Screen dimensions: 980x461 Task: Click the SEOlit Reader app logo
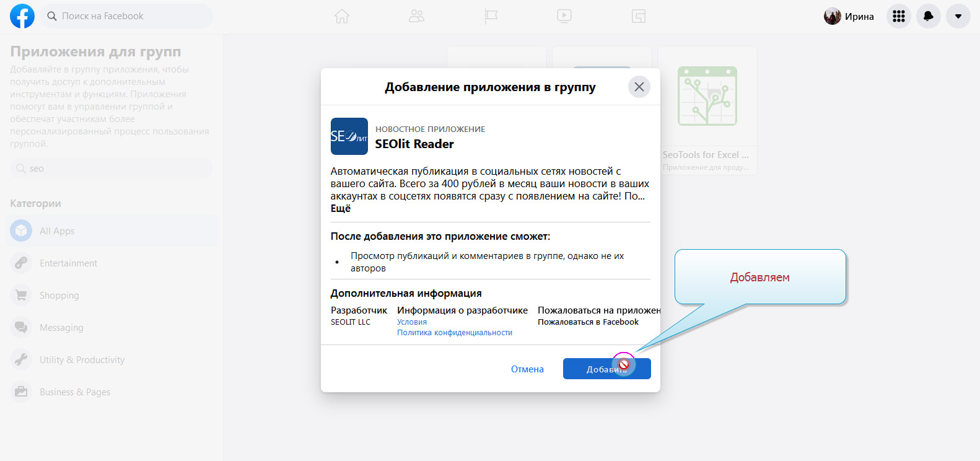pos(349,136)
